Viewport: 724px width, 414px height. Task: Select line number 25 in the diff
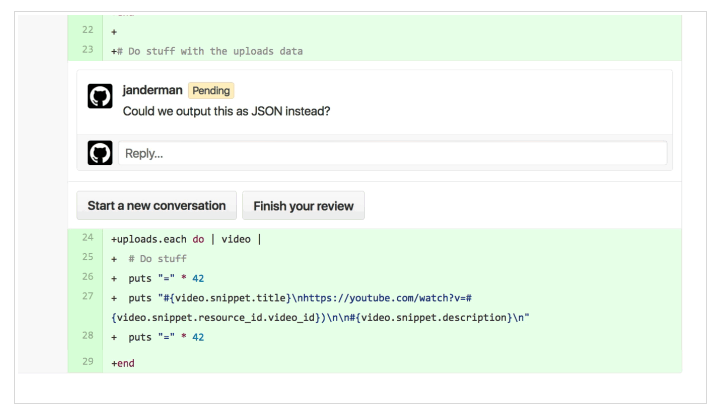tap(88, 257)
